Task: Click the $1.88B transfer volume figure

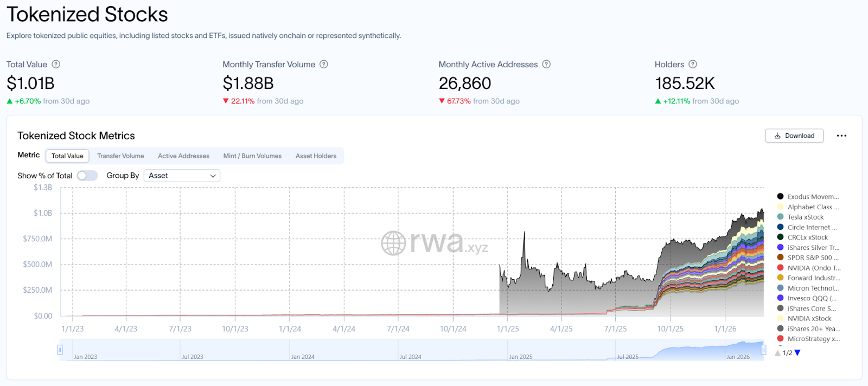Action: pos(248,83)
